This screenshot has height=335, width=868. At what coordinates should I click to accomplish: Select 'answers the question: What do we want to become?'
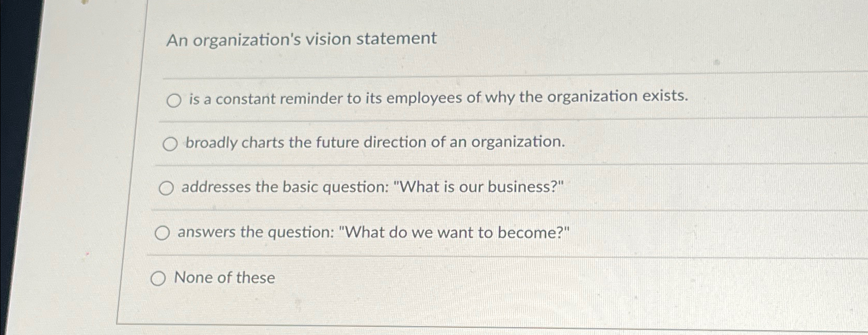tap(162, 233)
